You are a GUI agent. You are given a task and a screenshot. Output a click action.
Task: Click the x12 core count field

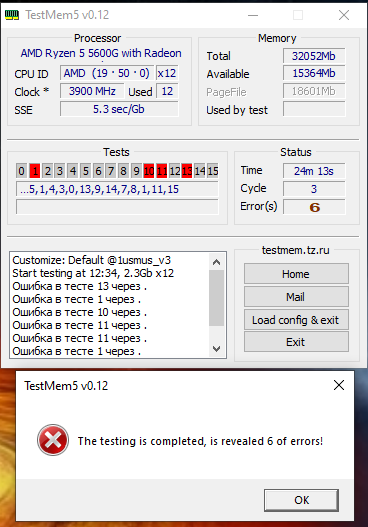167,73
